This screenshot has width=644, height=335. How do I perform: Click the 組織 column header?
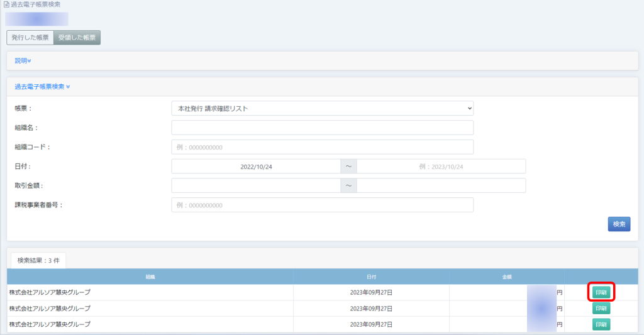[150, 277]
